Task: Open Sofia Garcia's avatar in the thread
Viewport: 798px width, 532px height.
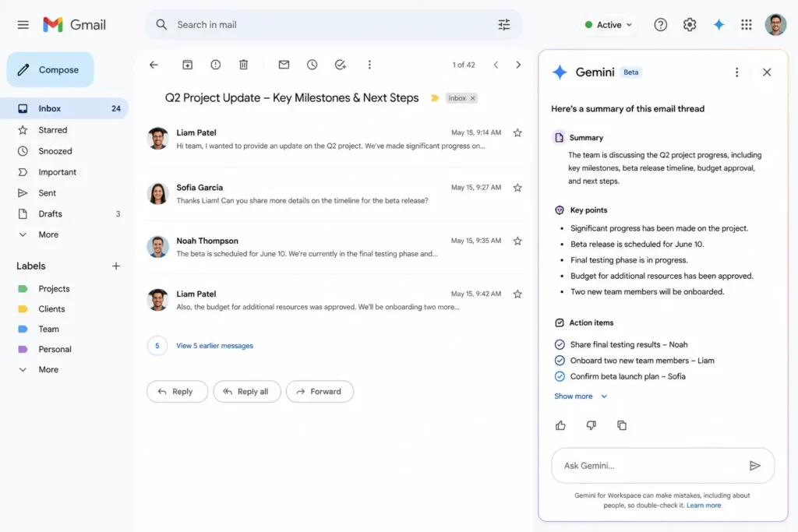Action: pos(157,193)
